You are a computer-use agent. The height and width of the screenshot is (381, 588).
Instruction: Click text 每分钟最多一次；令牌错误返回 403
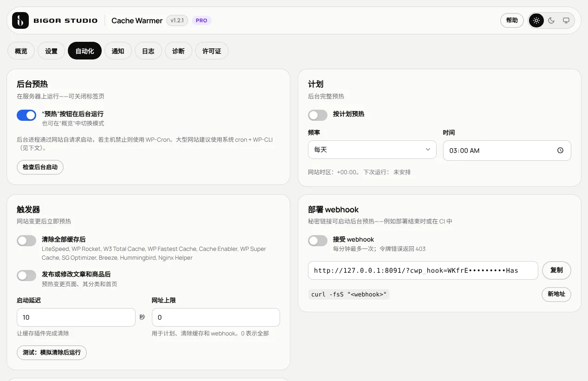pyautogui.click(x=379, y=249)
